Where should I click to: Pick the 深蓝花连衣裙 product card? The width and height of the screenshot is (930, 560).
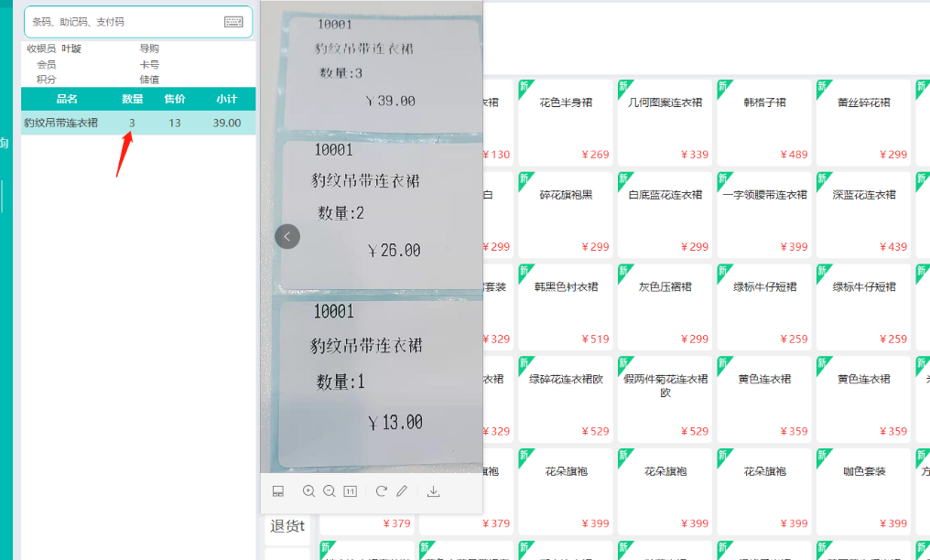click(x=863, y=216)
